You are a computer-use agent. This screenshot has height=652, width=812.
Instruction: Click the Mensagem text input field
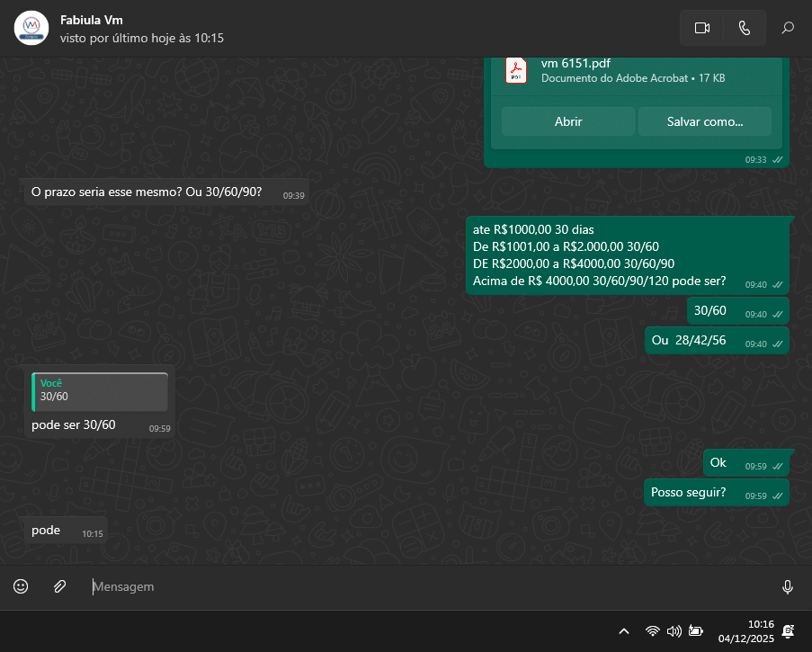pyautogui.click(x=432, y=586)
